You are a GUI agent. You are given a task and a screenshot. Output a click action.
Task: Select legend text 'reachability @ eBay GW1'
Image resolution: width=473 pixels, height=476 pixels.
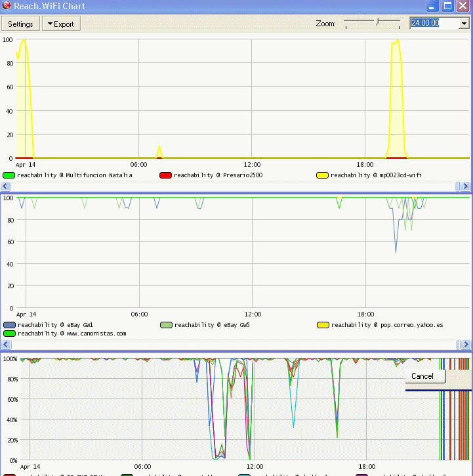click(55, 325)
